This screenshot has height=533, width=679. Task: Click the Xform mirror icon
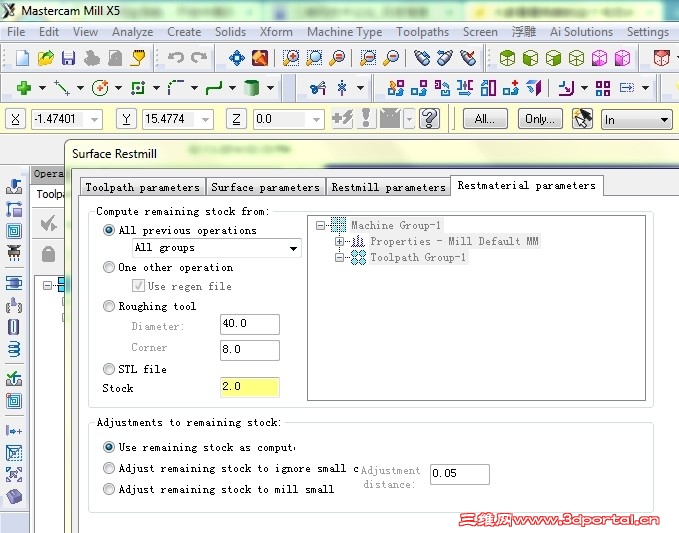tap(465, 88)
